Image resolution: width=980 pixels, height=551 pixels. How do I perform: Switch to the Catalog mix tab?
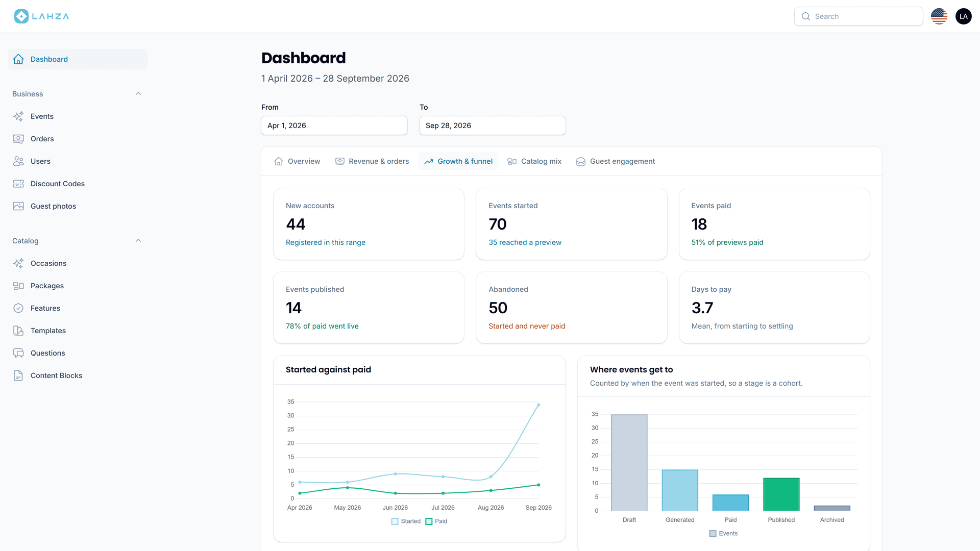(534, 161)
